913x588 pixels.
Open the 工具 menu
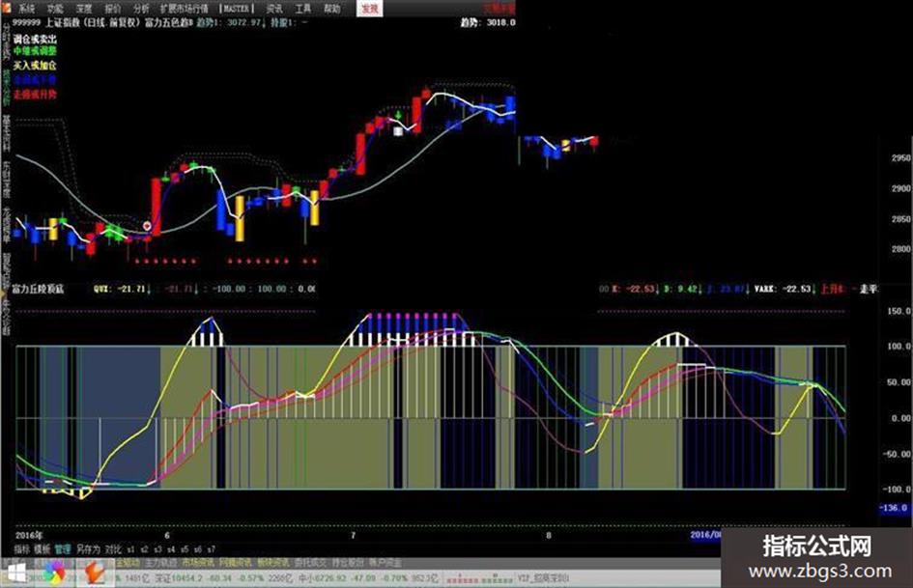pyautogui.click(x=302, y=8)
